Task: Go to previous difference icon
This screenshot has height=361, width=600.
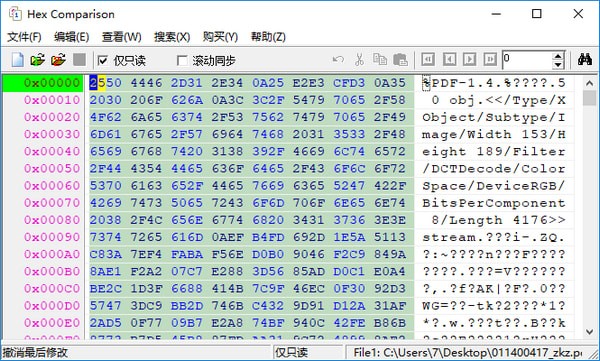Action: (450, 60)
